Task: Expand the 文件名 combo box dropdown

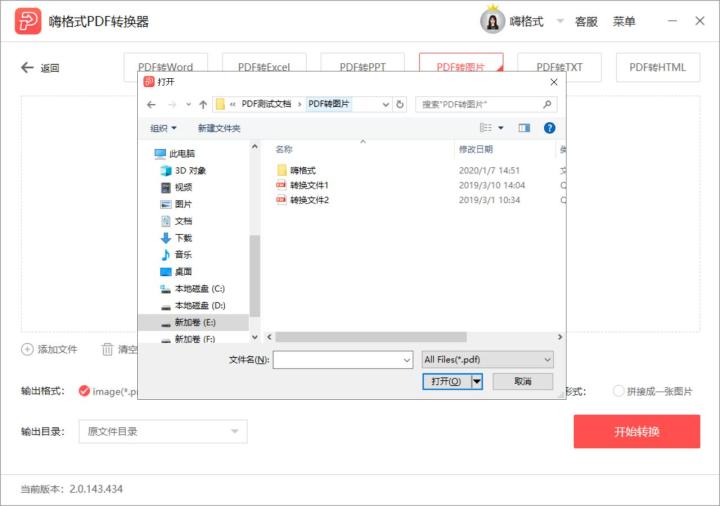Action: (407, 360)
